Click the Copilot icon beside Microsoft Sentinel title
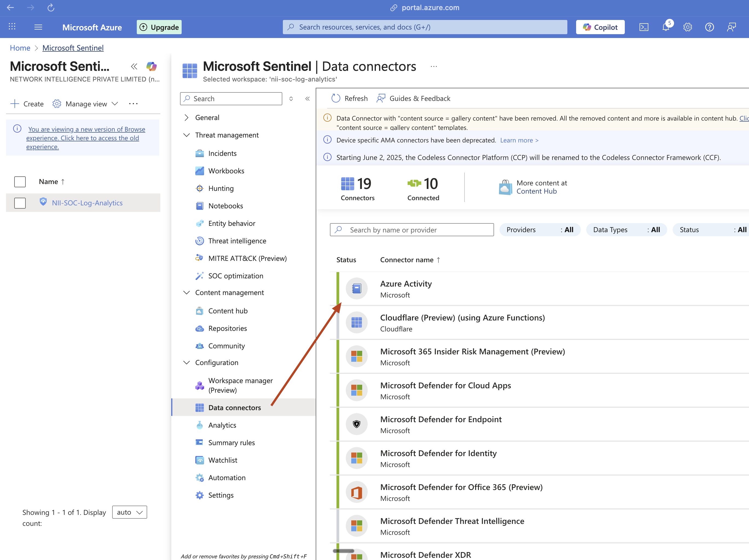This screenshot has width=749, height=560. [x=151, y=66]
